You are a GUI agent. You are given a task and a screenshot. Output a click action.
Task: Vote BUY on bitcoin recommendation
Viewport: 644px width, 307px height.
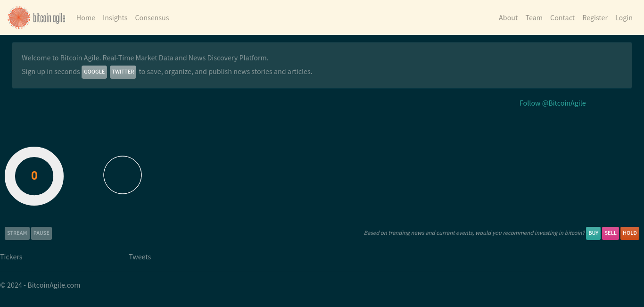pyautogui.click(x=593, y=233)
